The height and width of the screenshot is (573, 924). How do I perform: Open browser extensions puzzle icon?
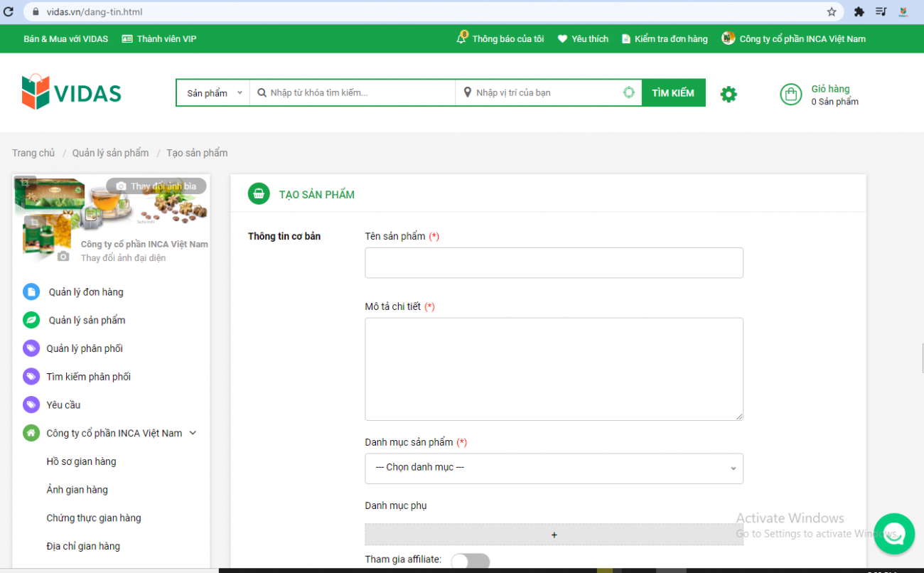click(859, 12)
